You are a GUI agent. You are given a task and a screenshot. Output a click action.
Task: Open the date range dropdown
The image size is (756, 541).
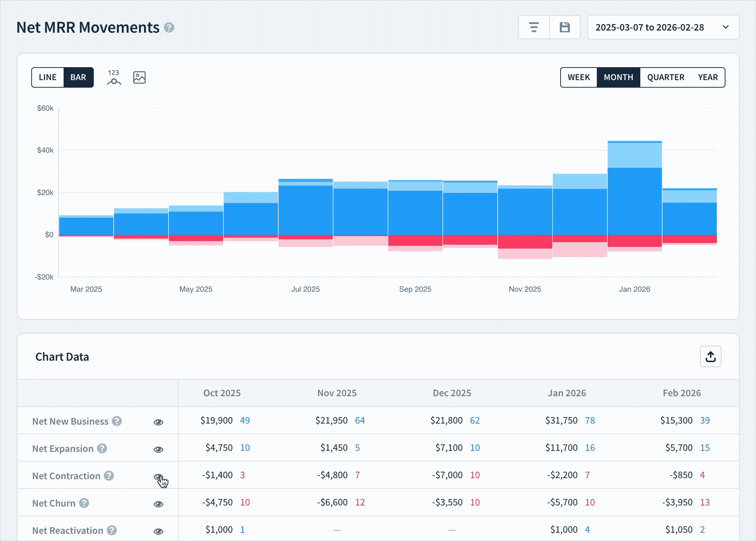tap(663, 27)
